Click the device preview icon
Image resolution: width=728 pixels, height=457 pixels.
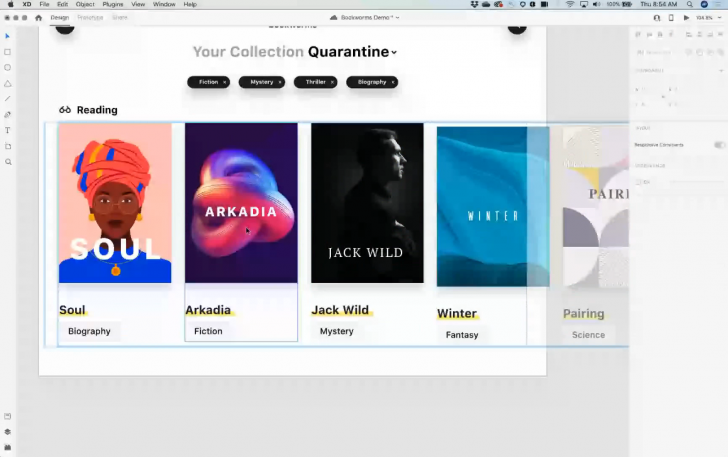tap(671, 18)
